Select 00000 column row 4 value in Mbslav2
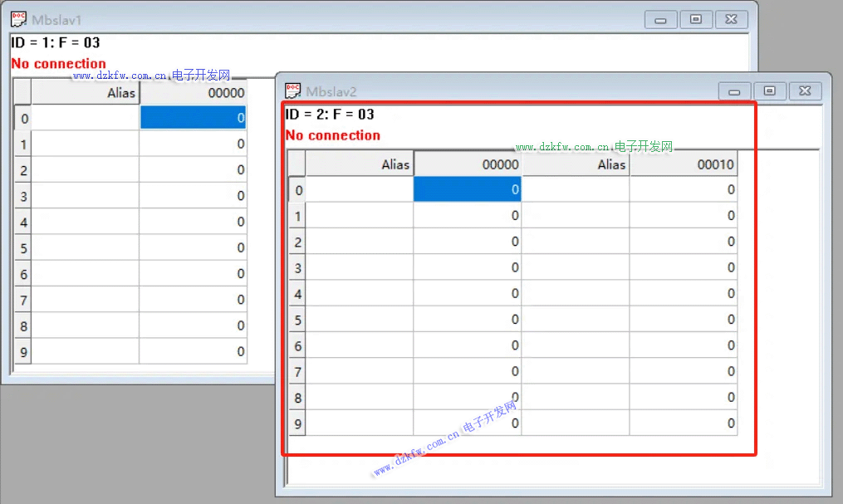This screenshot has height=504, width=843. (x=468, y=293)
